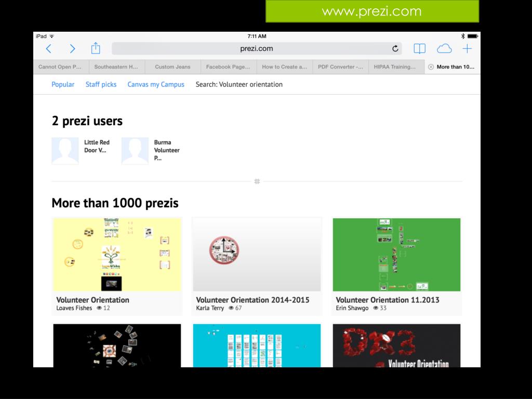Select '2 prezi users' heading
The image size is (532, 399).
[87, 121]
